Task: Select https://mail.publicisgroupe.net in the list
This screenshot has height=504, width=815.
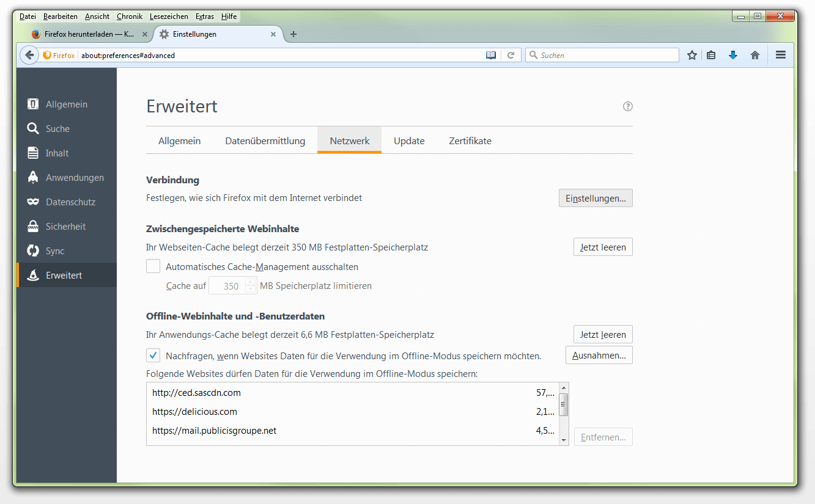Action: click(353, 430)
